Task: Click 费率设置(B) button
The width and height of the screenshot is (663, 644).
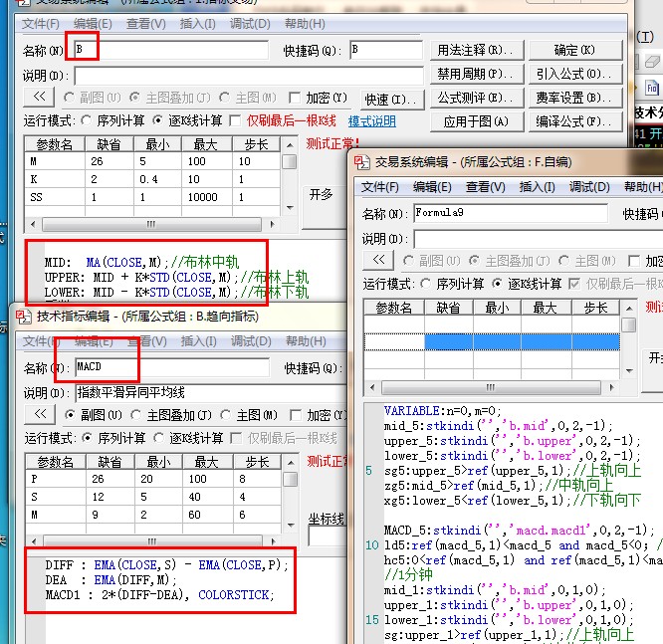Action: pos(575,98)
